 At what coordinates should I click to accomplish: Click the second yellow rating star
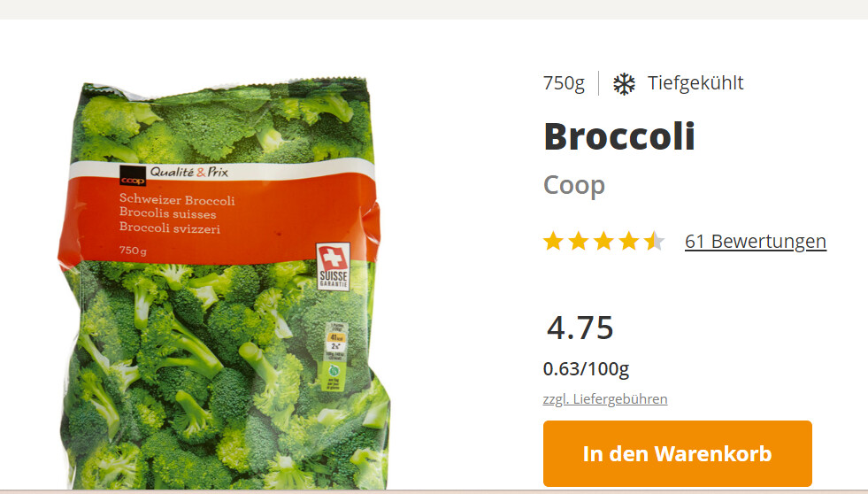tap(579, 242)
